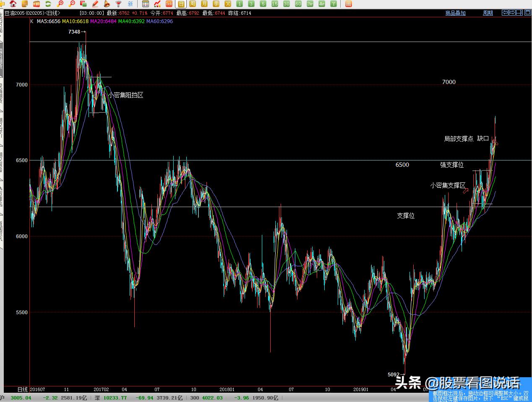The image size is (532, 402).
Task: Open the orange list panel icon
Action: pyautogui.click(x=25, y=4)
